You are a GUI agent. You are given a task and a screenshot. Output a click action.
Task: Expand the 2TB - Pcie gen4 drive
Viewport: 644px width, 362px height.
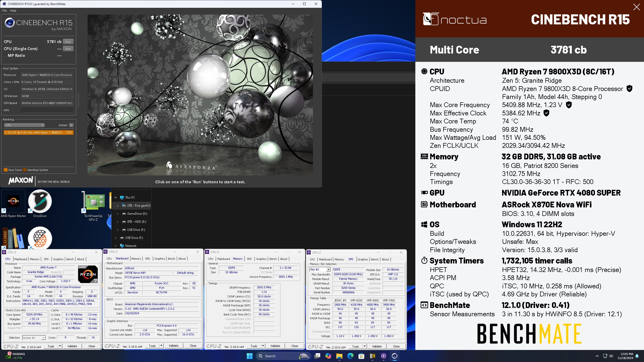coord(117,206)
